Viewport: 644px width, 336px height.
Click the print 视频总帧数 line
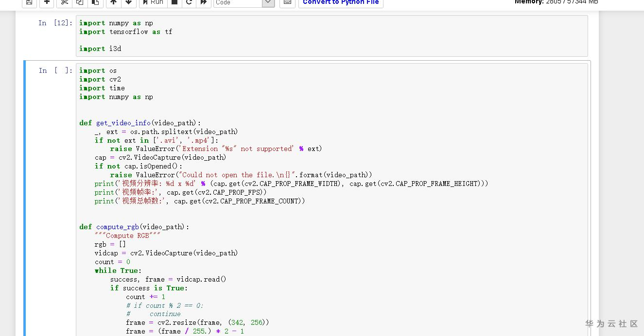point(200,201)
